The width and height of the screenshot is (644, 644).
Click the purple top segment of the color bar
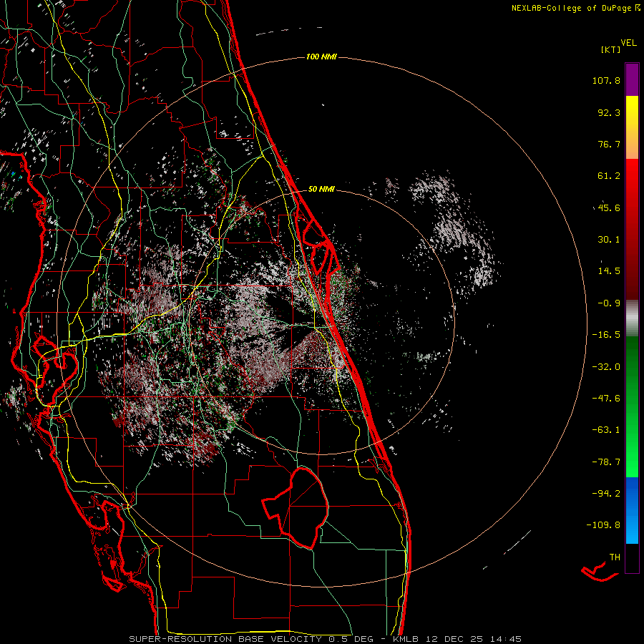coord(632,79)
